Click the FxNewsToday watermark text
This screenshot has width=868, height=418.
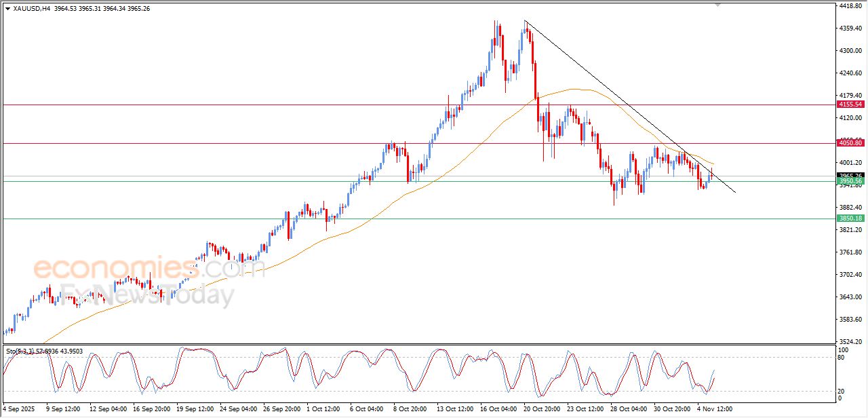pos(146,296)
